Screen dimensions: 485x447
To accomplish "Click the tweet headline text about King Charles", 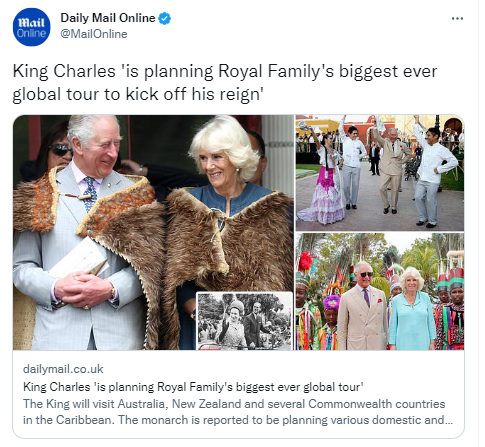I will (x=225, y=82).
